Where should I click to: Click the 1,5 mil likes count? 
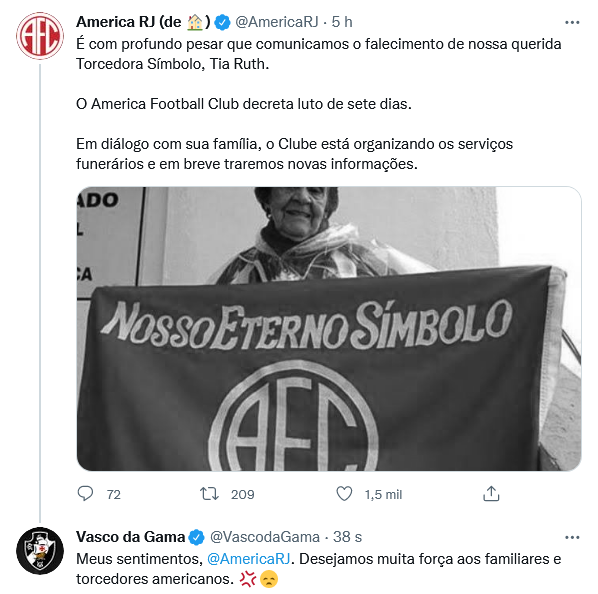coord(383,494)
